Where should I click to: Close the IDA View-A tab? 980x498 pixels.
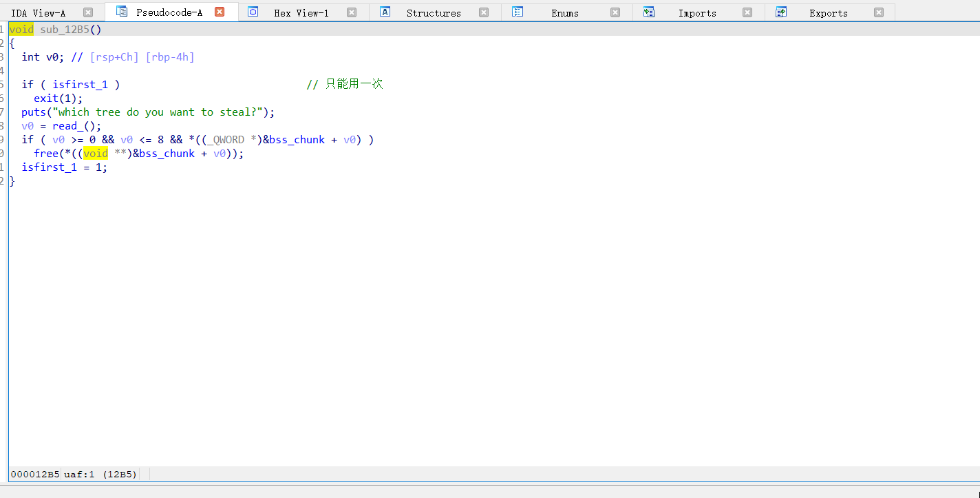click(88, 12)
